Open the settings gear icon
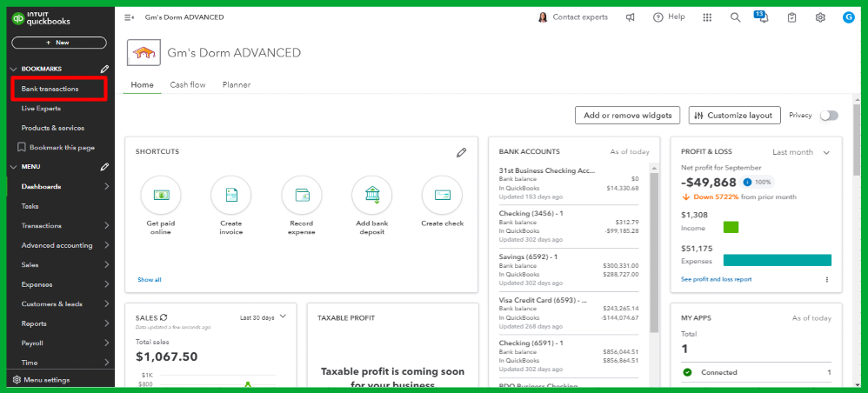The image size is (868, 393). tap(820, 17)
